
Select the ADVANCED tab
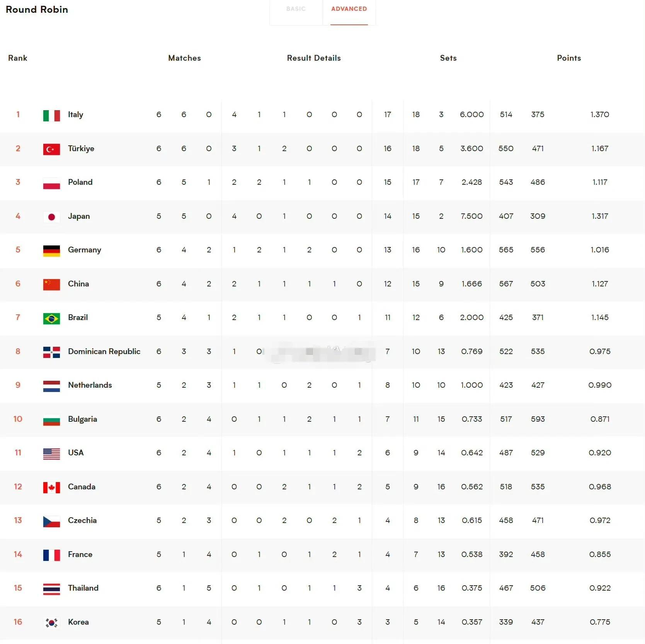[x=349, y=9]
